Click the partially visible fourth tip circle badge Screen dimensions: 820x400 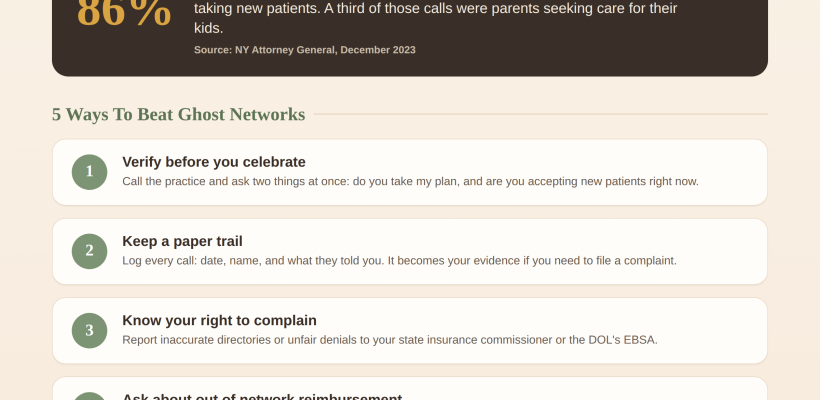(89, 396)
